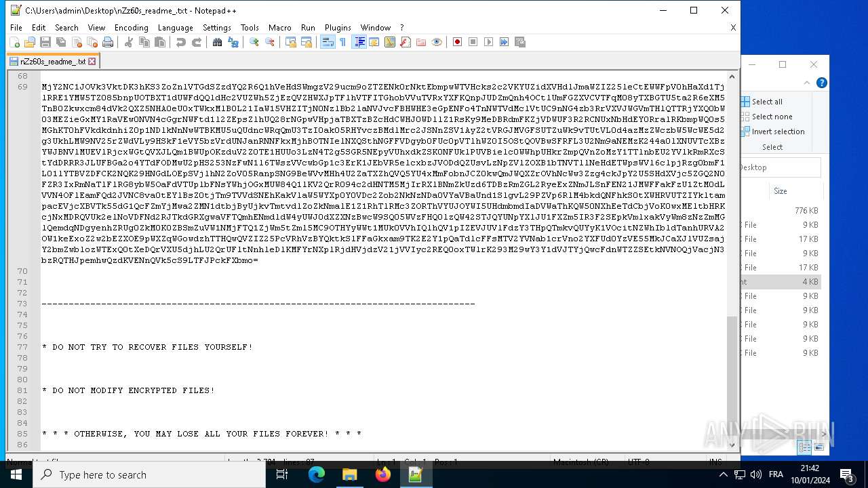Undo last action toolbar icon

(181, 42)
